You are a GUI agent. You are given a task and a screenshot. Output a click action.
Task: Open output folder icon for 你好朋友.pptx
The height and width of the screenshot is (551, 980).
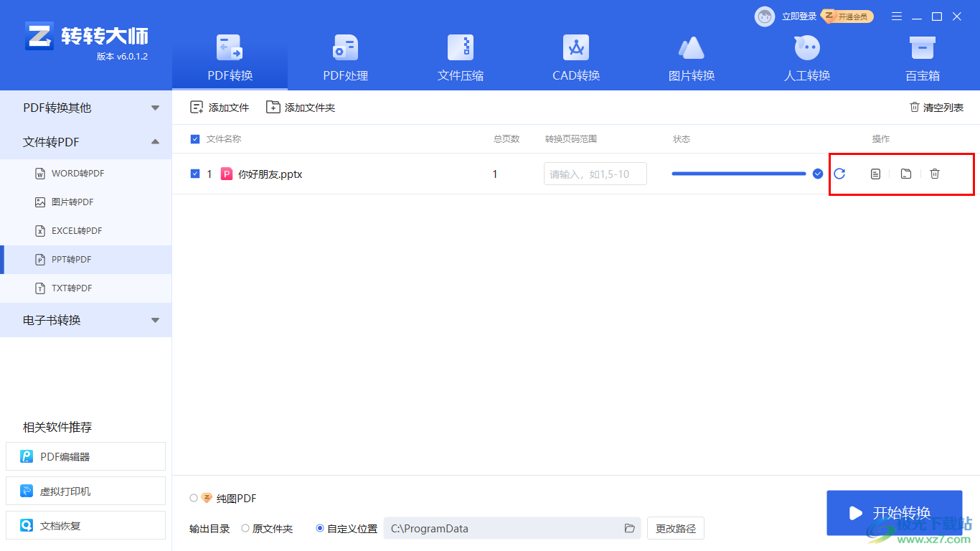coord(906,174)
